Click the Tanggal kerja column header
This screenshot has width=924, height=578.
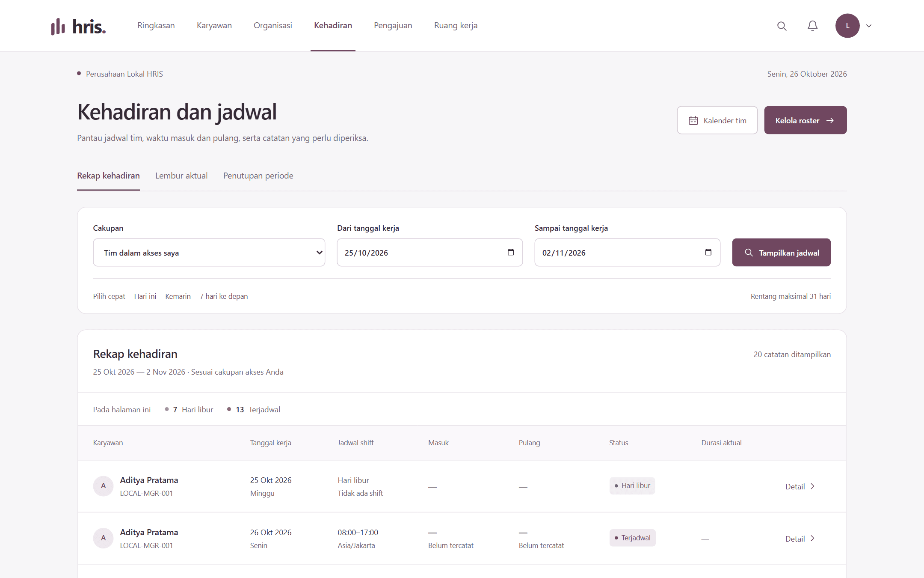coord(271,443)
